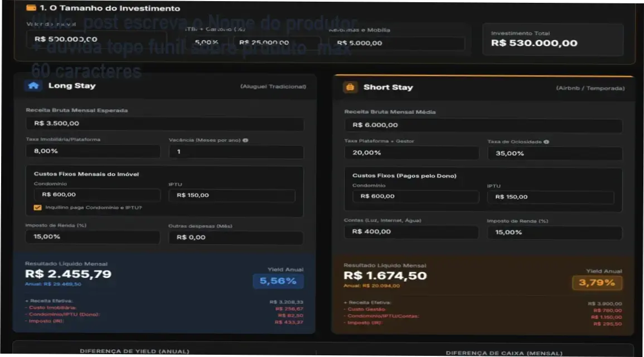Click Investimento Total value R$ 530.000,00
This screenshot has height=357, width=644.
pos(534,43)
